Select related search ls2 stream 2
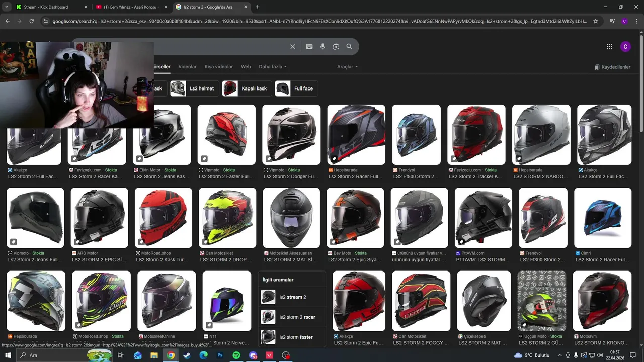 (x=292, y=297)
